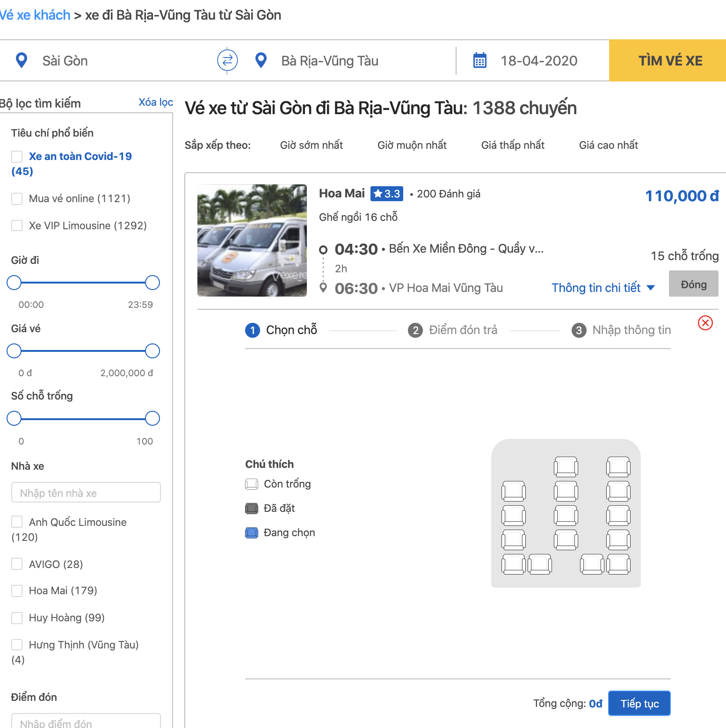Click the Xóa lọc link
The width and height of the screenshot is (726, 728).
click(x=156, y=102)
